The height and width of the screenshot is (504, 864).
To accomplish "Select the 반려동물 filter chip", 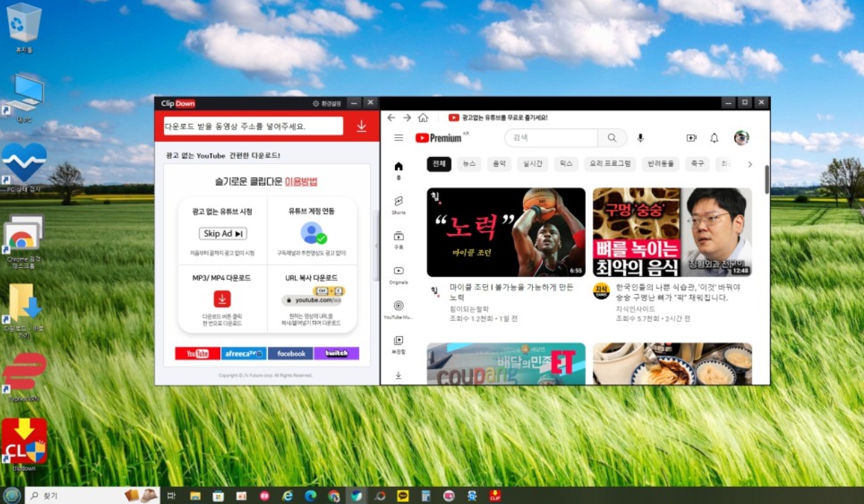I will click(x=661, y=164).
